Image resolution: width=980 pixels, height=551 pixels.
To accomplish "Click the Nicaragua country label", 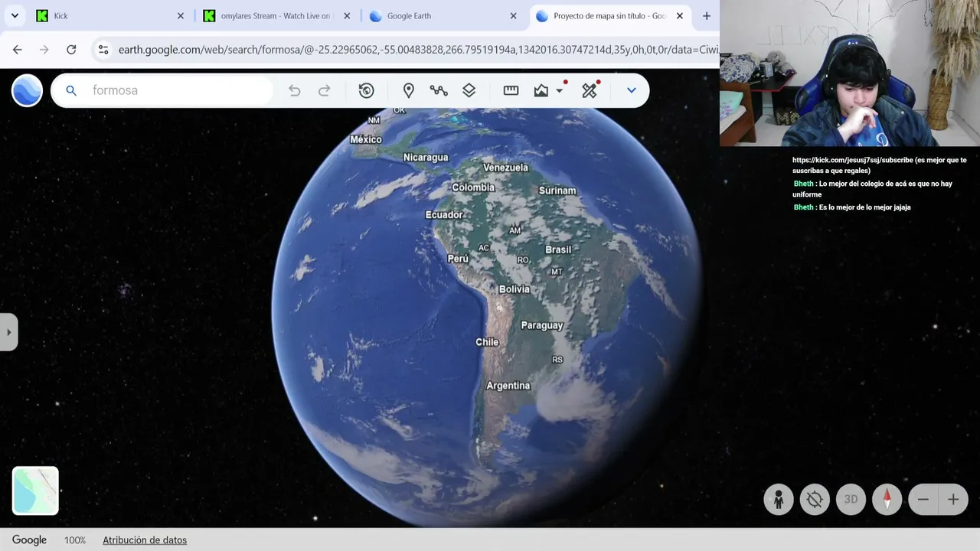I will tap(426, 158).
